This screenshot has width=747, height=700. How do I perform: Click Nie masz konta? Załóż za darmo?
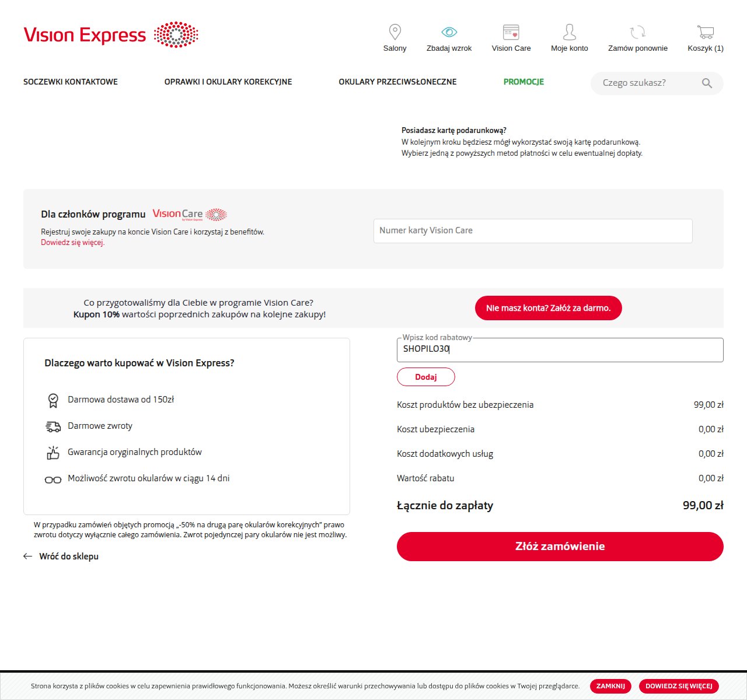click(x=549, y=308)
